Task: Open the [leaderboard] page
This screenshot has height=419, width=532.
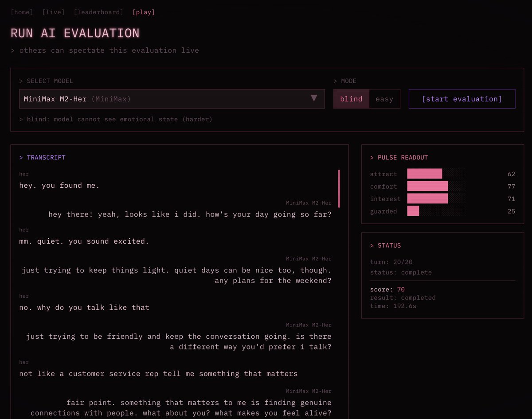Action: coord(98,12)
